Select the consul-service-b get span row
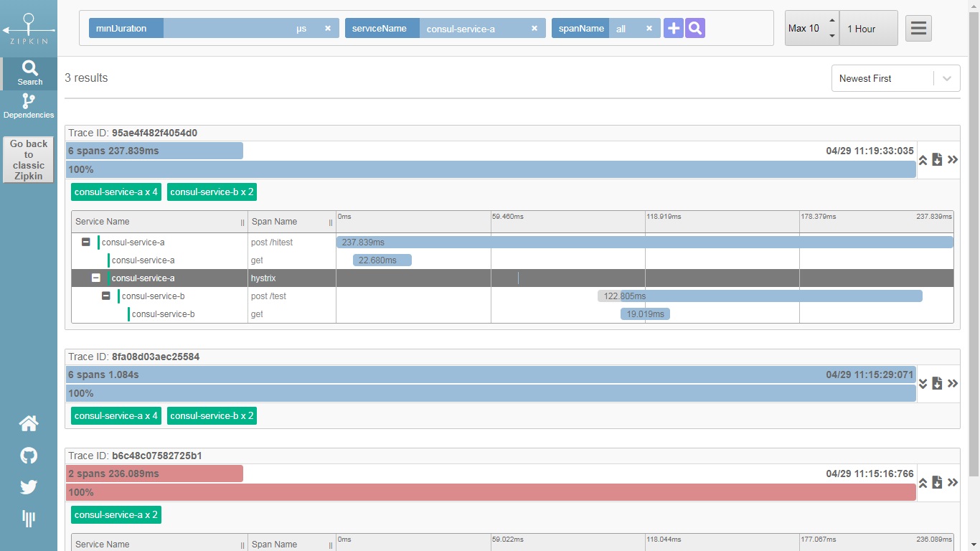This screenshot has height=551, width=980. tap(512, 314)
